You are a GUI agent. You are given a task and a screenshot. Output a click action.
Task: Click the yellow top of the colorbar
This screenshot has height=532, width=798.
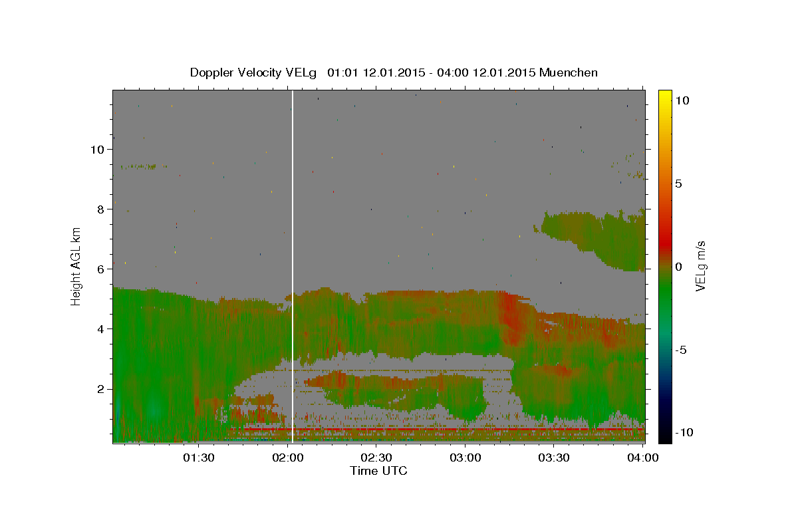665,95
